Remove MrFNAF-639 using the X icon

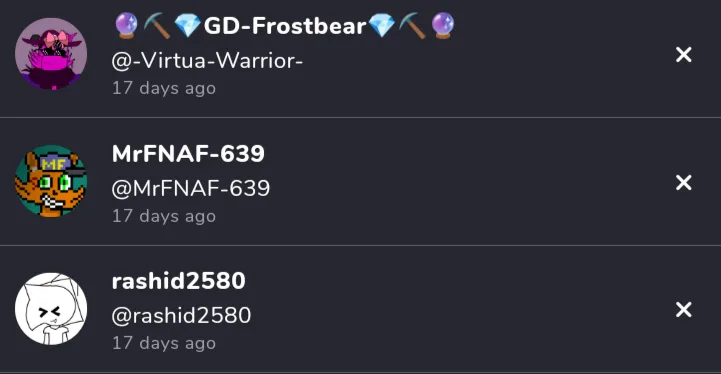tap(684, 183)
